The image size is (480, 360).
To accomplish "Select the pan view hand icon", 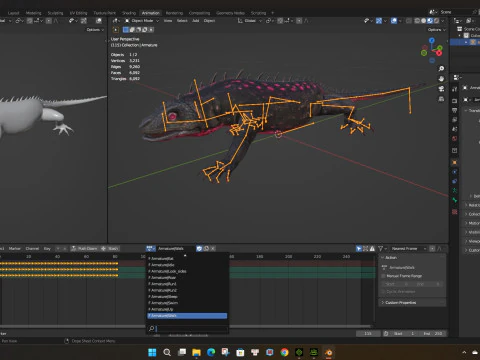I will pyautogui.click(x=441, y=79).
